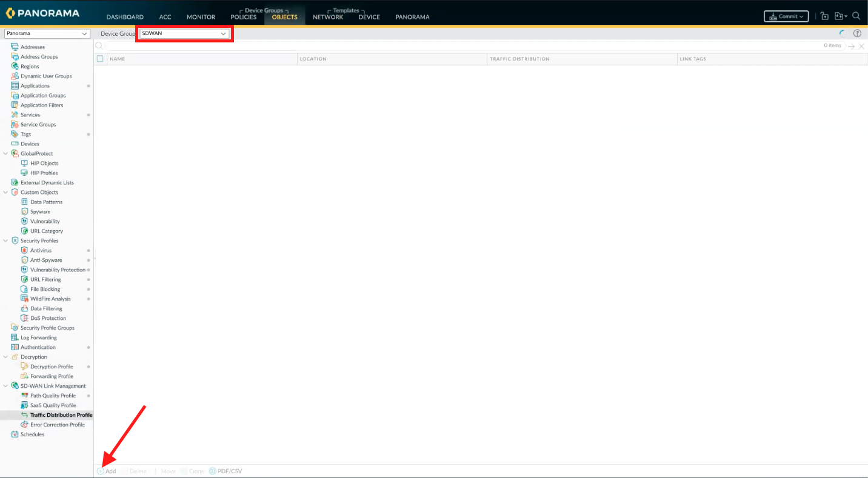Select the Objects tab
This screenshot has height=478, width=868.
(285, 17)
